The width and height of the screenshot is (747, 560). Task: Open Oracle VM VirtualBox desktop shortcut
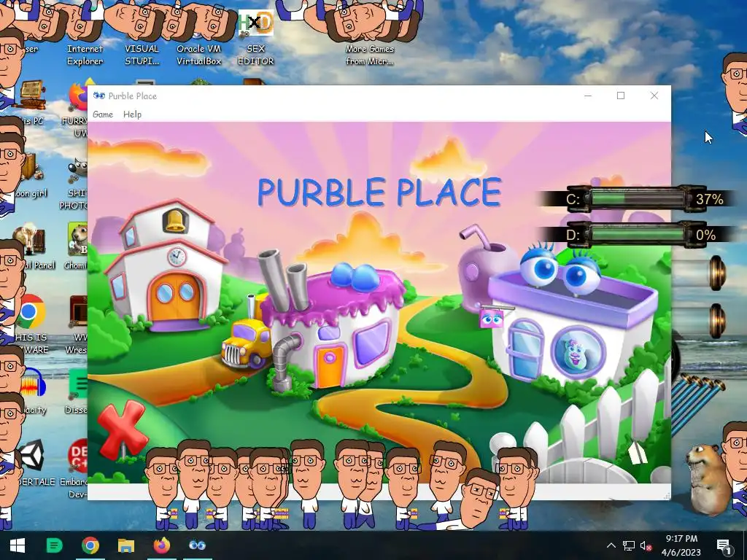coord(198,54)
